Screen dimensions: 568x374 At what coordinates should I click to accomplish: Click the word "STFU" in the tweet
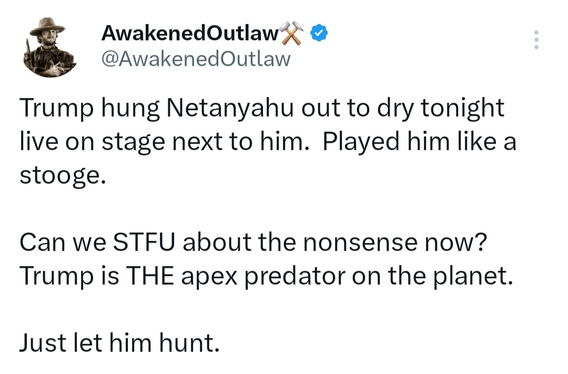pyautogui.click(x=144, y=242)
